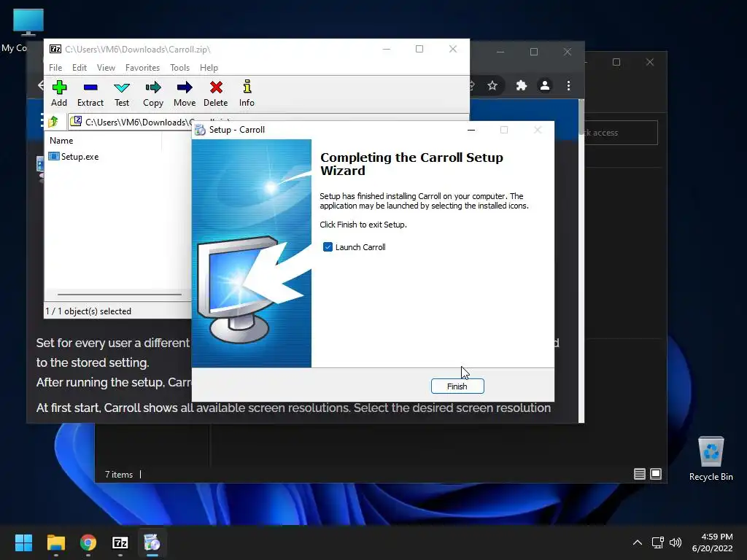Select the Test icon in 7-Zip toolbar

point(122,93)
